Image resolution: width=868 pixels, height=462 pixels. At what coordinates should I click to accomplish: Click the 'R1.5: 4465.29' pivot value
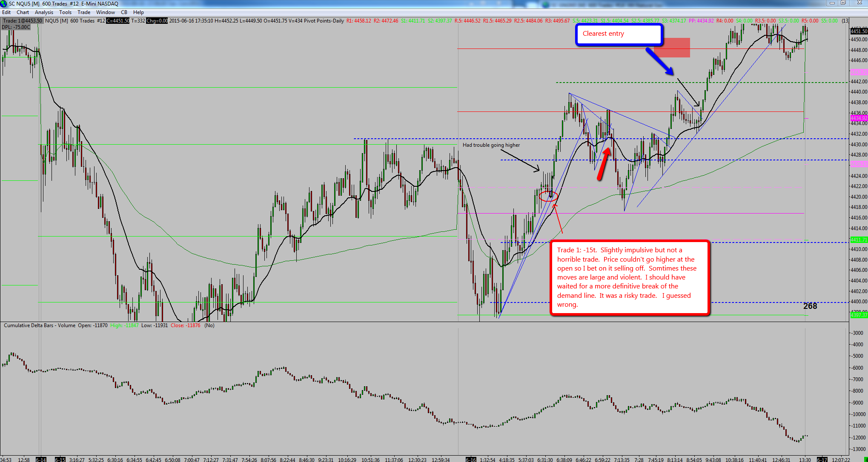tap(497, 21)
